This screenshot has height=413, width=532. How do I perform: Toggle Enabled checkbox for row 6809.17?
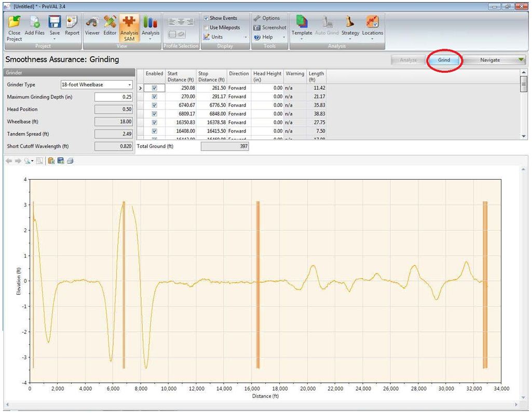(x=154, y=114)
